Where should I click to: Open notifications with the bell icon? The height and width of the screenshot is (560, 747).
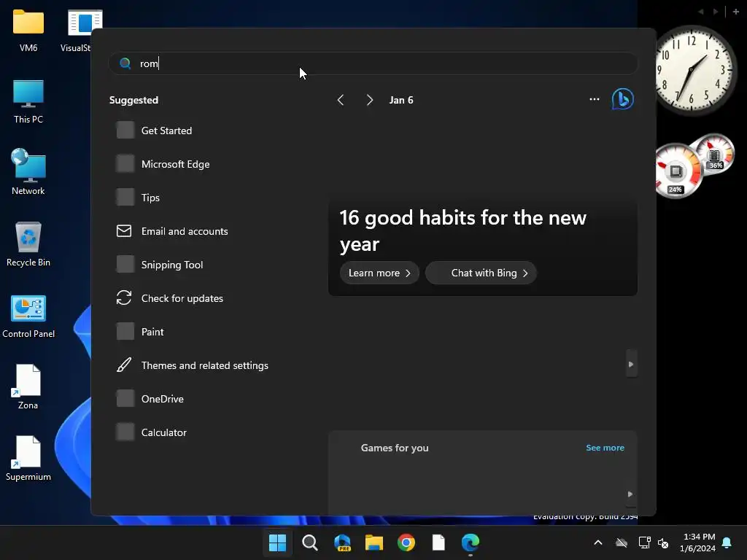(x=727, y=542)
